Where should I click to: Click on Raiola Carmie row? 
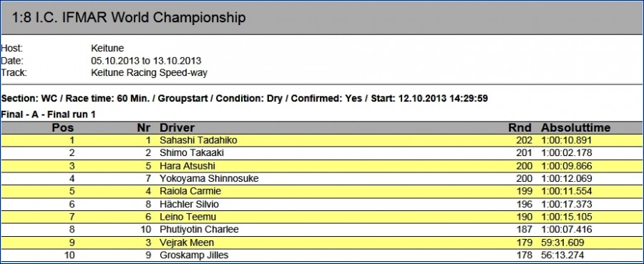click(322, 191)
